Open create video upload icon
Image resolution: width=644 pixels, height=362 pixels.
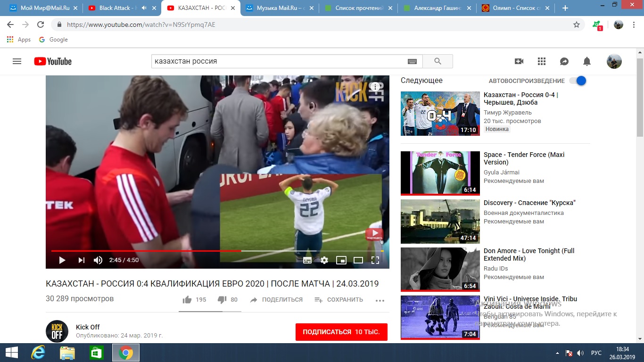click(519, 61)
